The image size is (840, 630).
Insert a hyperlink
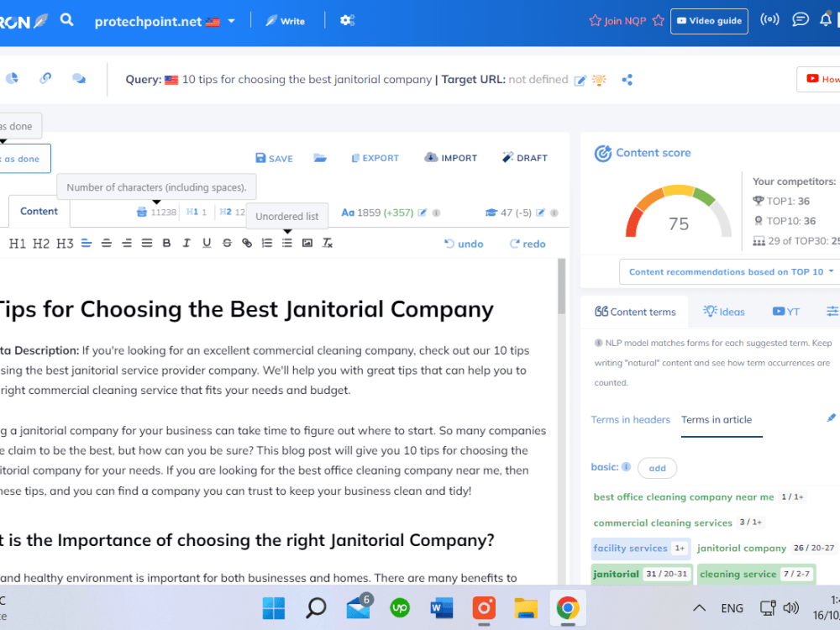pyautogui.click(x=247, y=244)
